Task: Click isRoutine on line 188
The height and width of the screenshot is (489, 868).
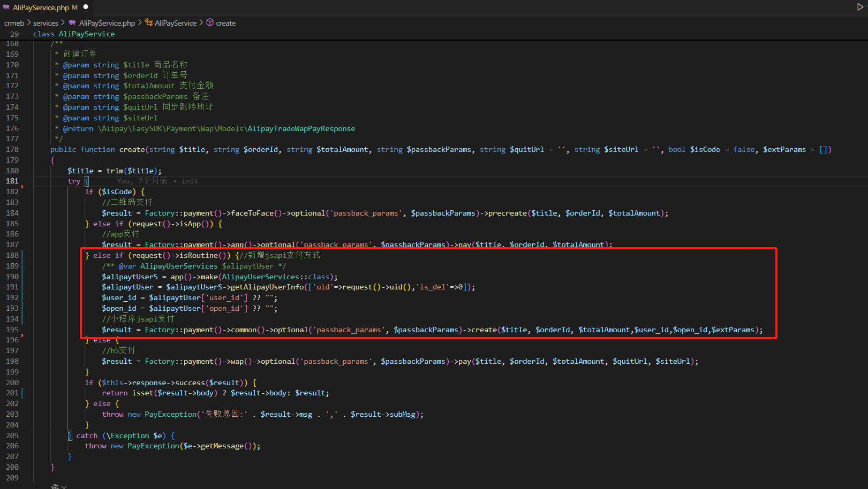Action: click(x=199, y=255)
